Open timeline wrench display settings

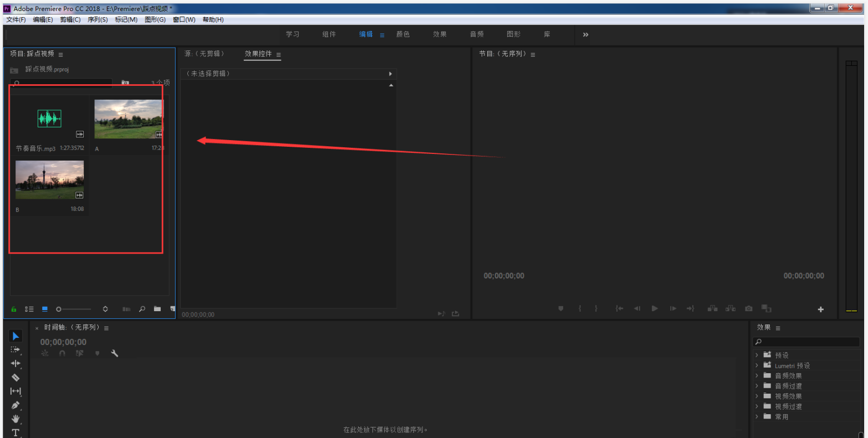[x=115, y=353]
